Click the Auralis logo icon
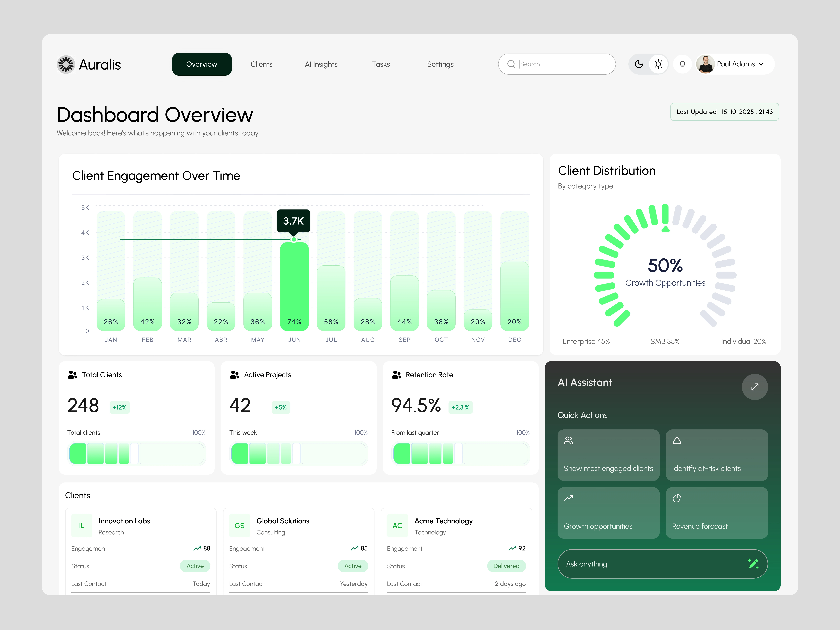840x630 pixels. tap(66, 64)
